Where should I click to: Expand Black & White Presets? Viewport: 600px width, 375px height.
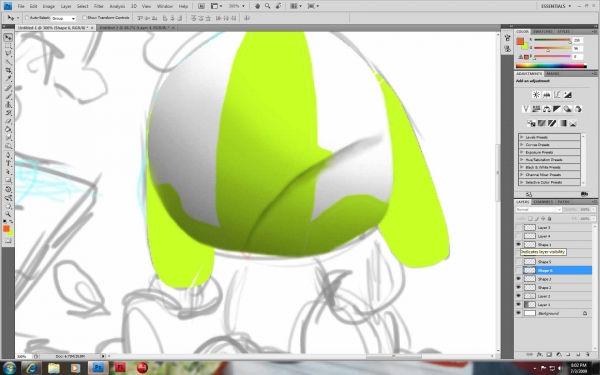522,167
